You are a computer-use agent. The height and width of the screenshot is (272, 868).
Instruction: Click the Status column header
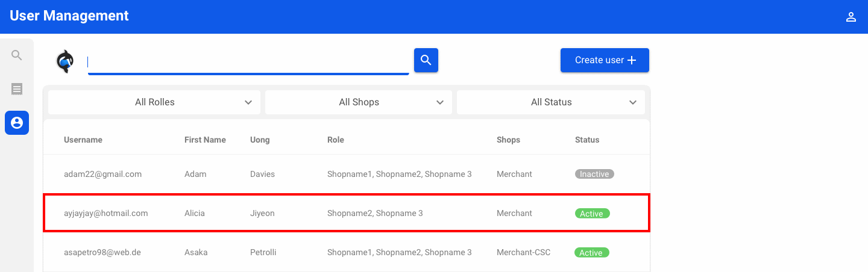point(587,140)
